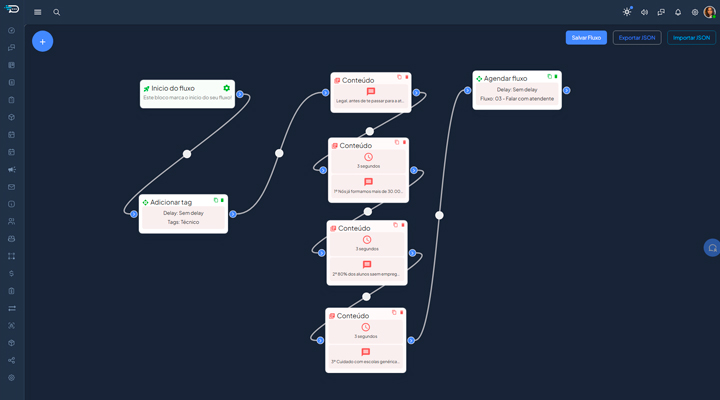Select the 'Tags: Técnico' text
Screen dimensions: 720x400
(x=183, y=222)
